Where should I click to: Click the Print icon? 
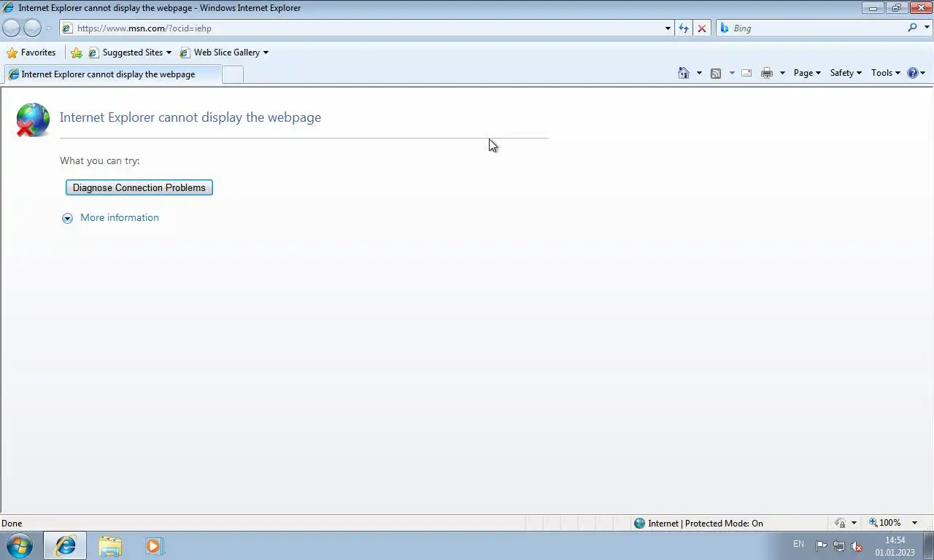point(767,73)
